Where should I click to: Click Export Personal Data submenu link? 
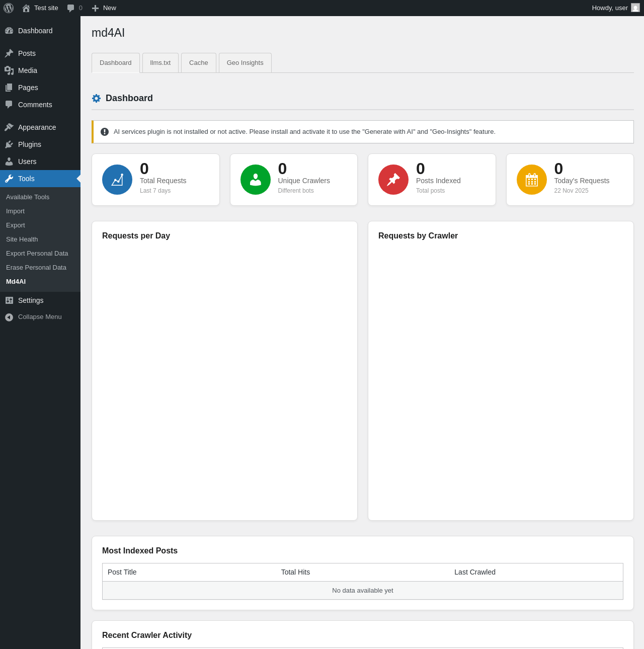pos(37,254)
